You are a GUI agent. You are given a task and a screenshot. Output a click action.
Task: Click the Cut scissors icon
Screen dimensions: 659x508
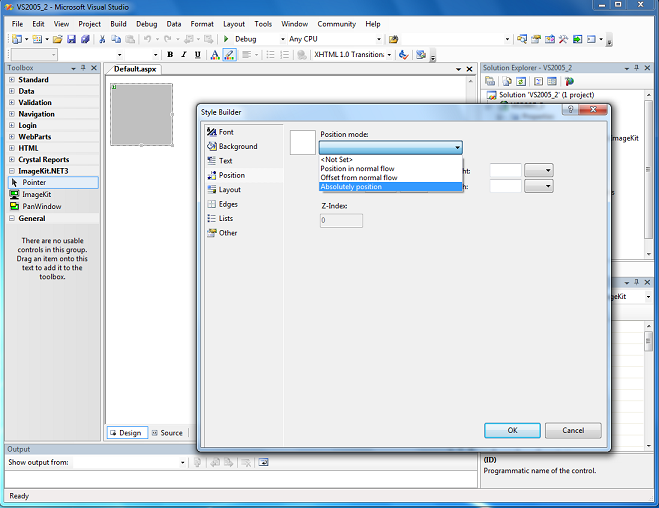pos(102,39)
